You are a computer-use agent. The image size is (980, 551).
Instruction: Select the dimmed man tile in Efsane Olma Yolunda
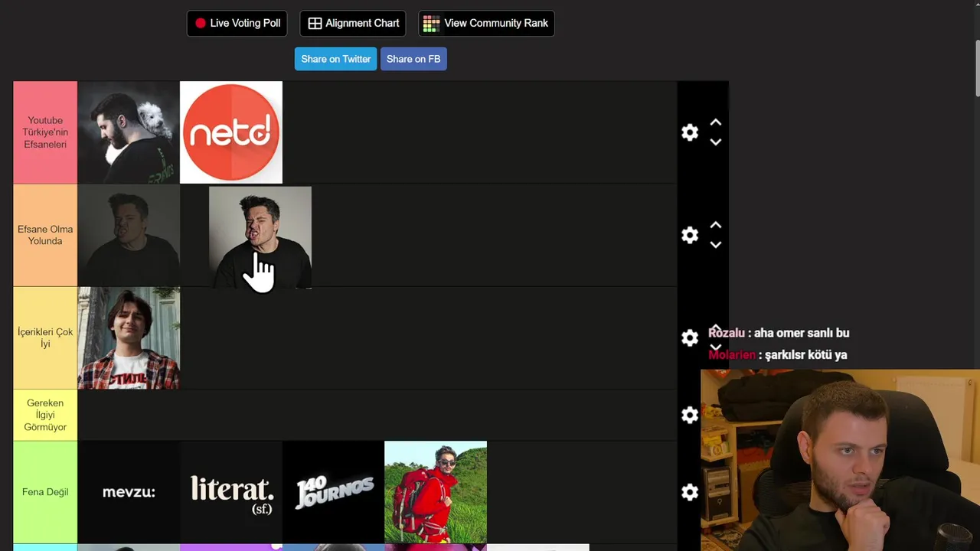pos(129,235)
